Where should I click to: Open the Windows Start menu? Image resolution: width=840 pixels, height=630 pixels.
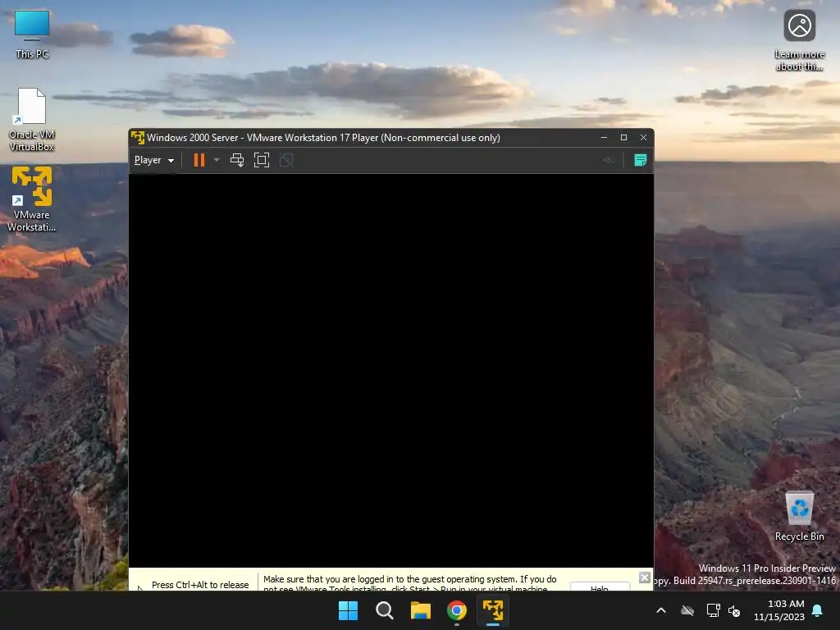point(348,610)
